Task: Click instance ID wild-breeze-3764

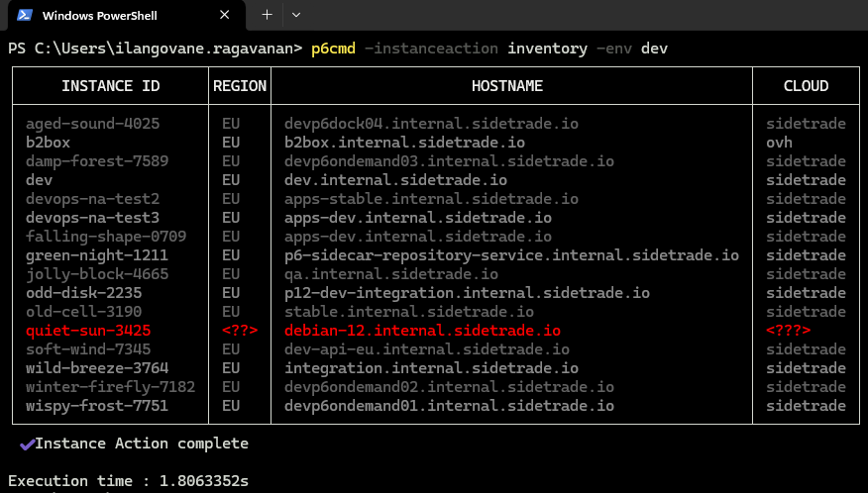Action: [x=97, y=368]
